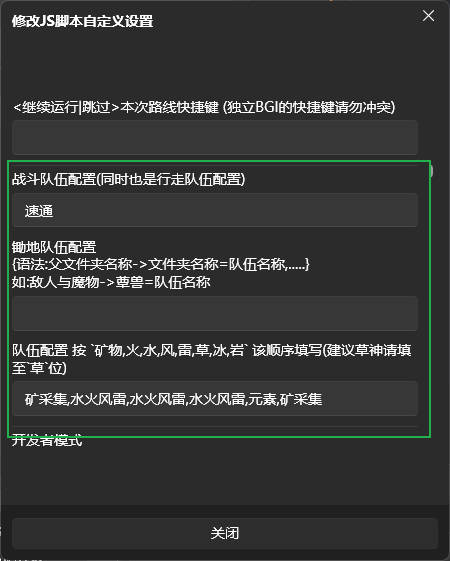Image resolution: width=450 pixels, height=561 pixels.
Task: Click the 矿物,火,水 order team config field
Action: pyautogui.click(x=215, y=399)
